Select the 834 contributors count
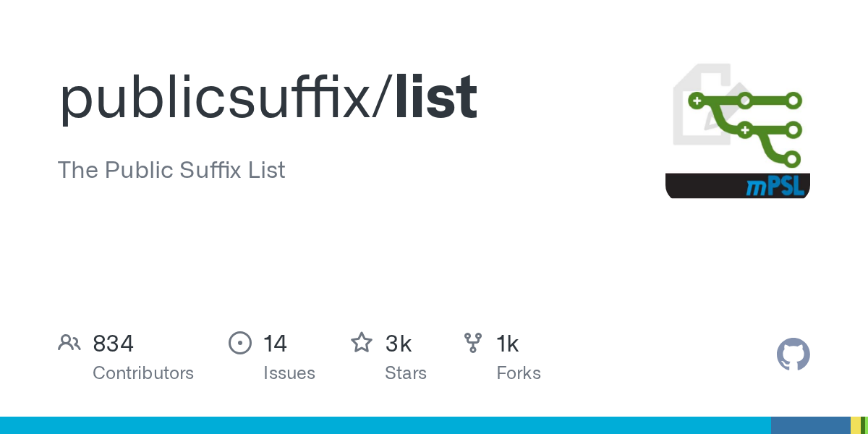The height and width of the screenshot is (434, 868). click(114, 344)
